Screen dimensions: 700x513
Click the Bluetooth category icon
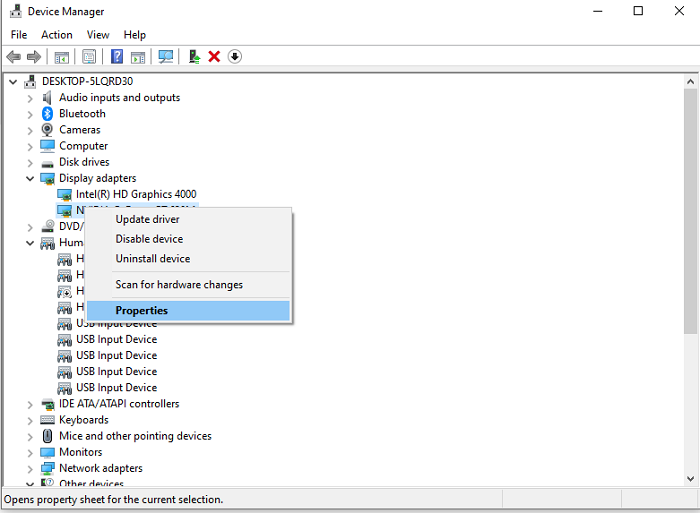tap(47, 113)
